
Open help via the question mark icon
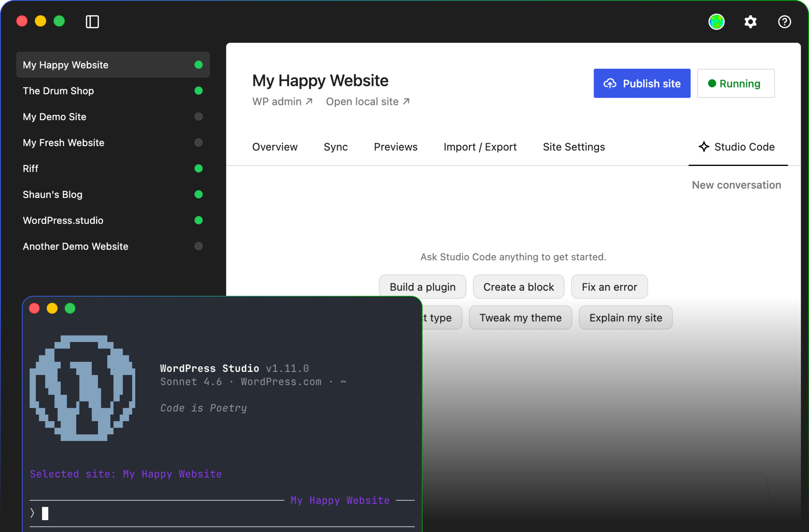point(784,22)
